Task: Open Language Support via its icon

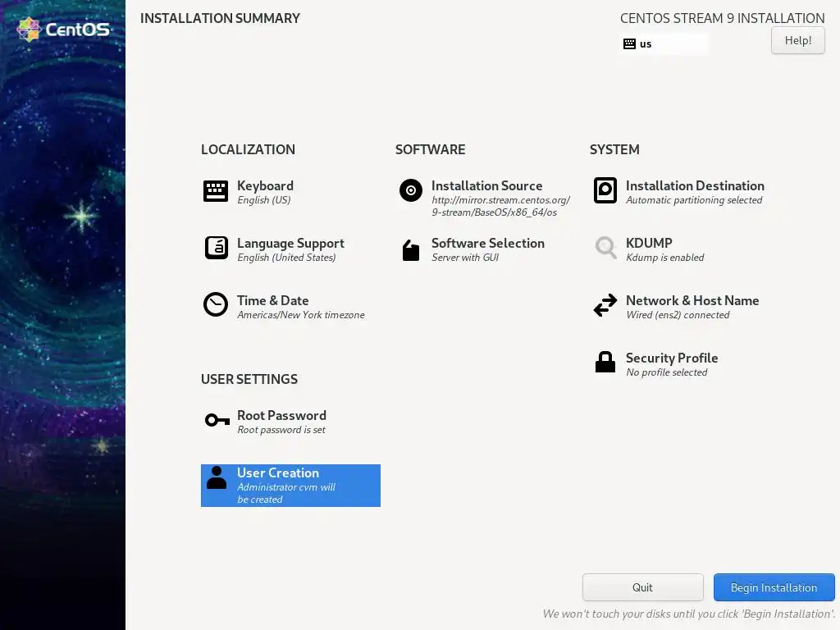Action: (217, 248)
